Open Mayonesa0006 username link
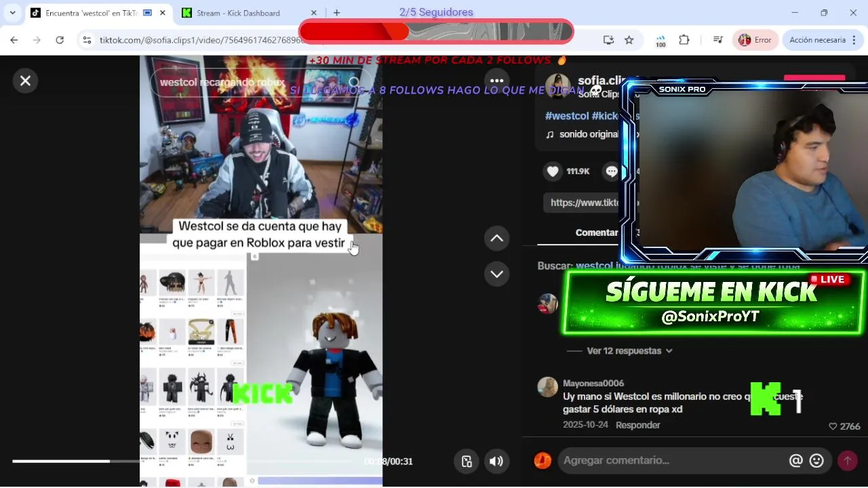868x488 pixels. tap(593, 383)
